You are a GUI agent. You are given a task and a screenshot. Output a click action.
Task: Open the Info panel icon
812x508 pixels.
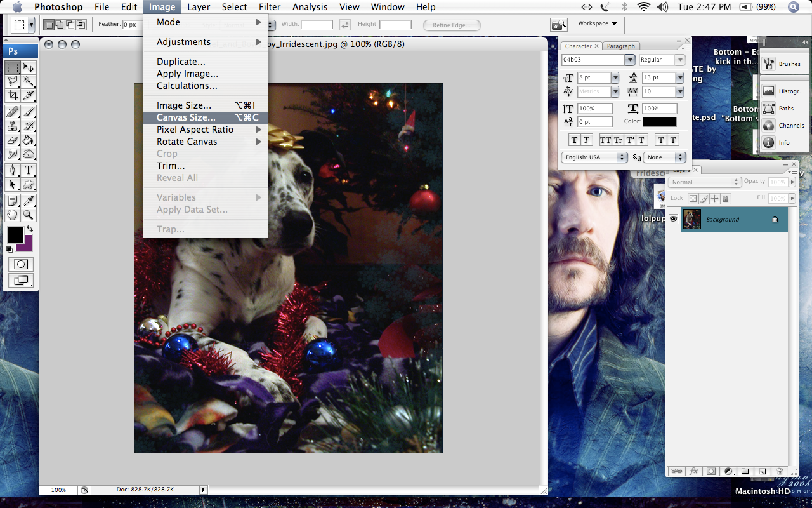(769, 143)
